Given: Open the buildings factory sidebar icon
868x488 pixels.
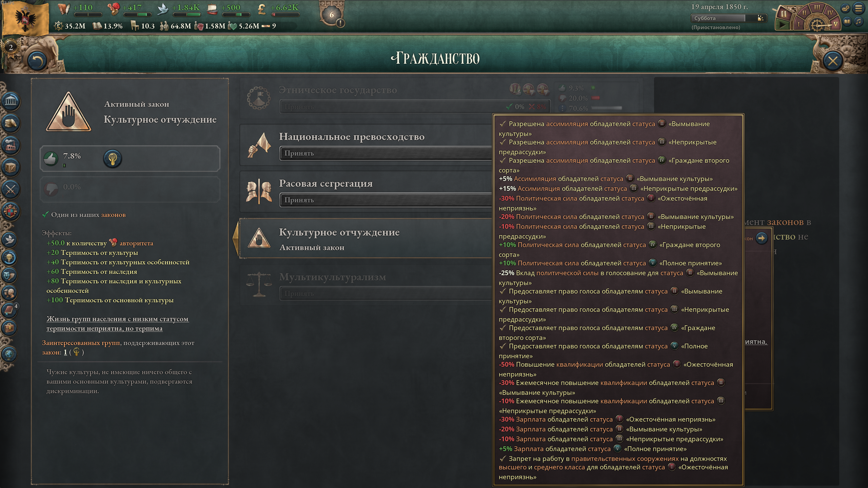Looking at the screenshot, I should click(x=11, y=145).
